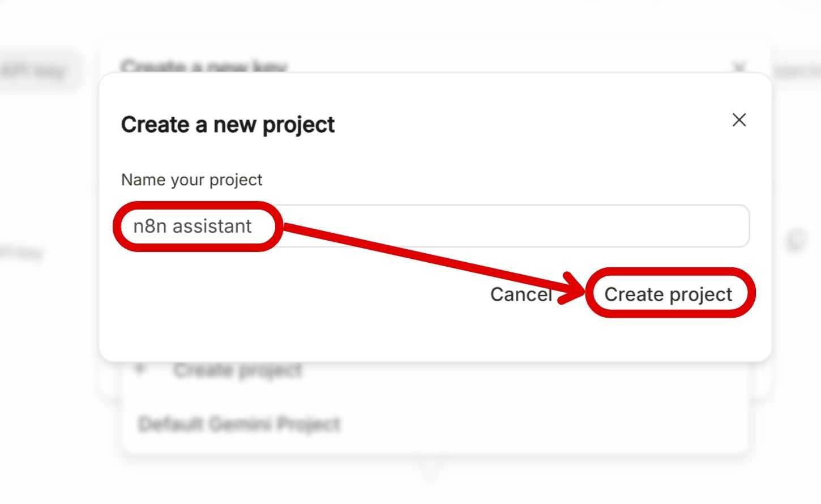
Task: Click the Create a new project heading
Action: pyautogui.click(x=228, y=125)
